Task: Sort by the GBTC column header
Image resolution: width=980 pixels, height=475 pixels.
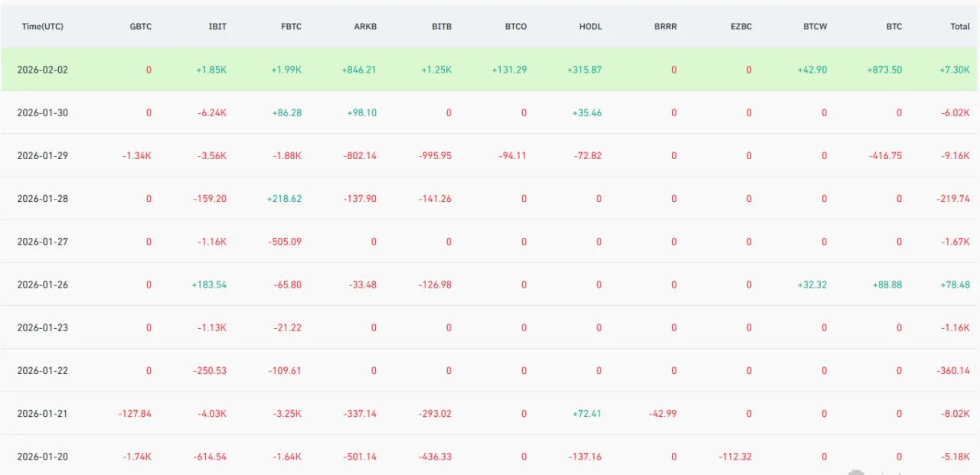Action: pyautogui.click(x=140, y=26)
